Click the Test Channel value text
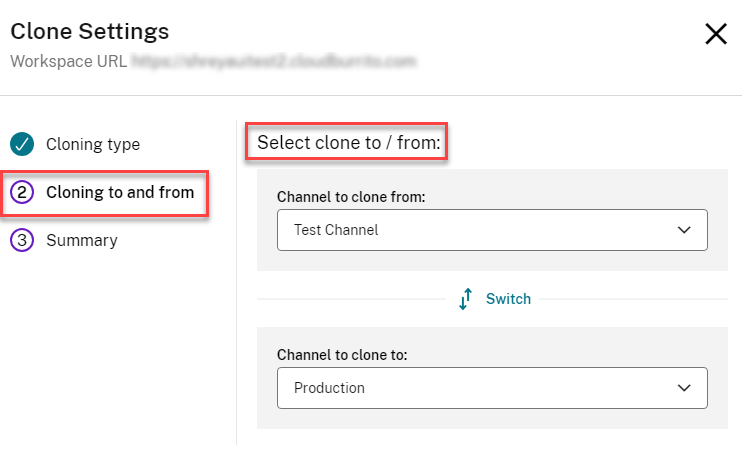 pyautogui.click(x=336, y=230)
